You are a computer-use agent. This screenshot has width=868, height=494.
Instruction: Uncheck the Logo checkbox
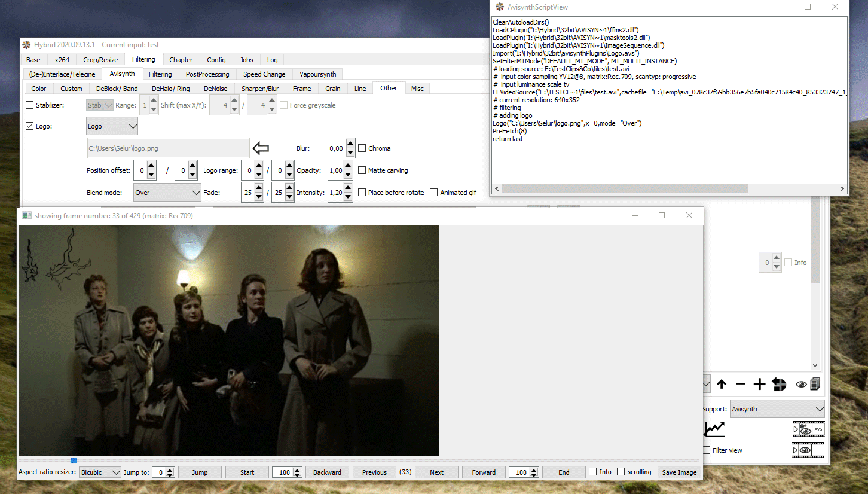click(x=30, y=126)
